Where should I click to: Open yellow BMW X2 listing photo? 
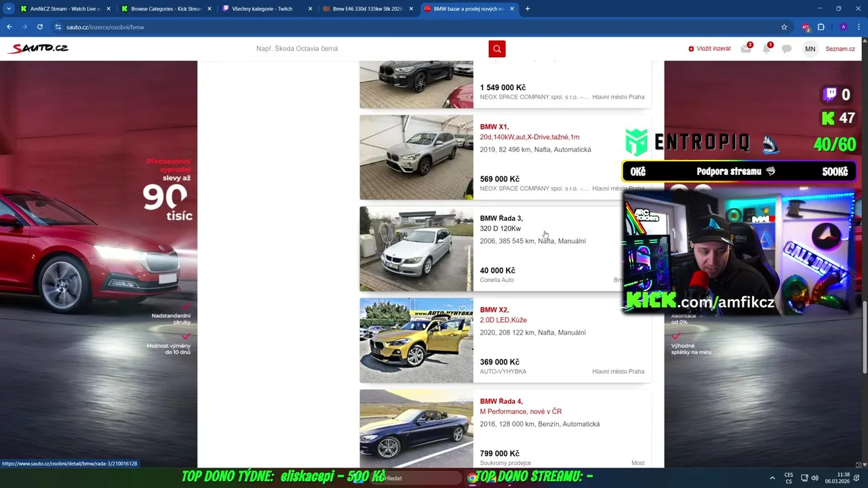click(416, 340)
